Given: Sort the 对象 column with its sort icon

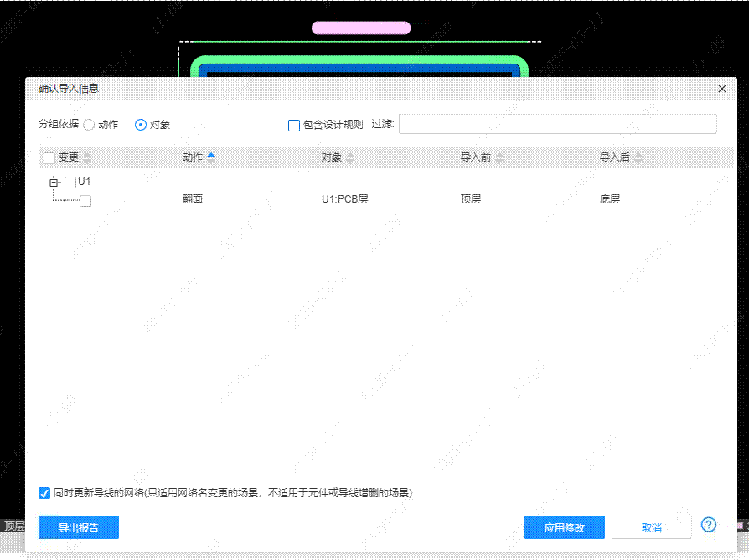Looking at the screenshot, I should (x=350, y=157).
